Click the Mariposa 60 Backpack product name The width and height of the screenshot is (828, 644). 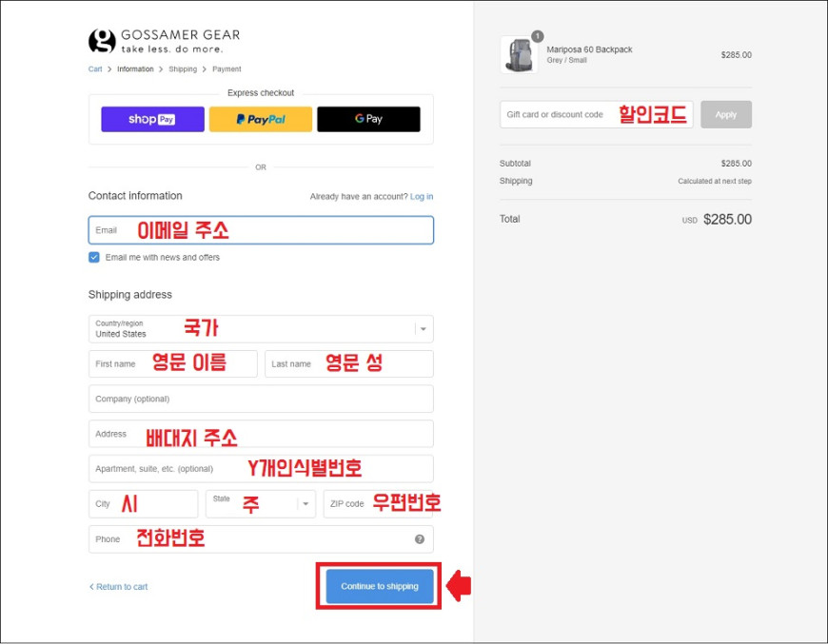click(589, 49)
